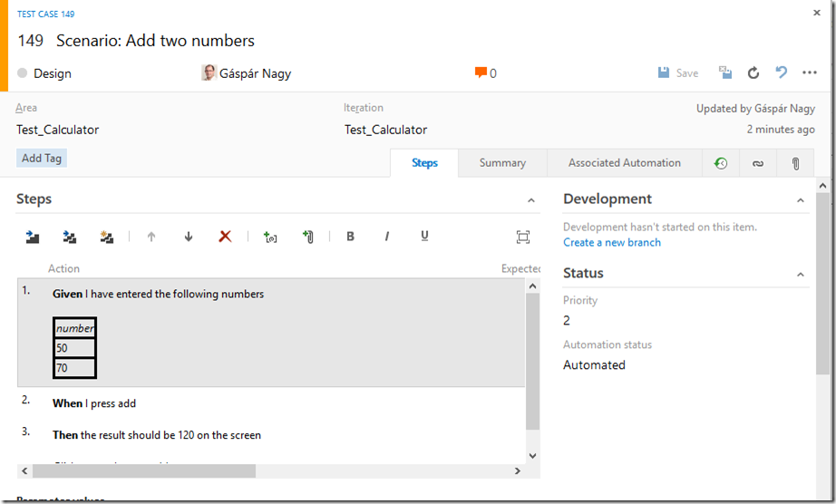Collapse the Steps section chevron
The image size is (836, 504).
(x=531, y=200)
